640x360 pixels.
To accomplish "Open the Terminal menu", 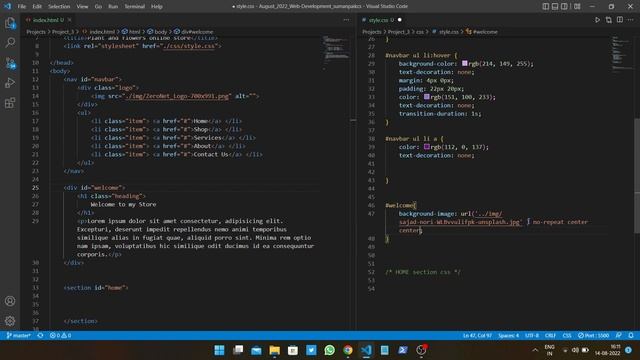I will click(135, 7).
